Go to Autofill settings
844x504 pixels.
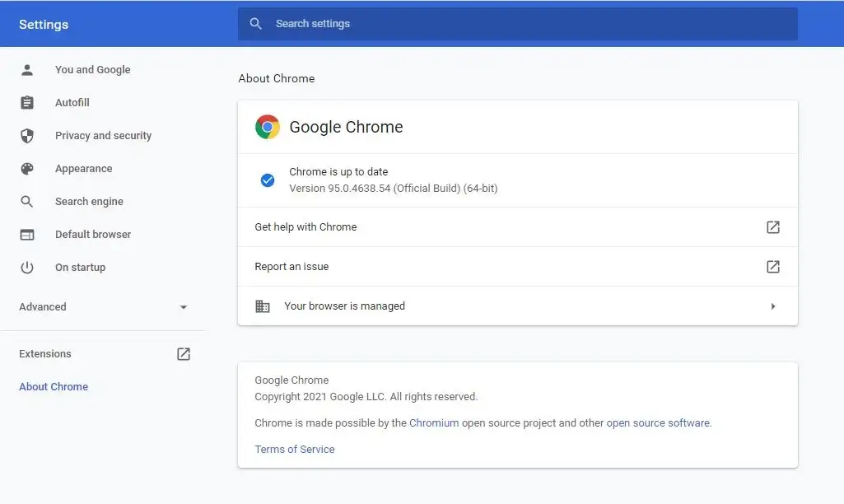72,102
